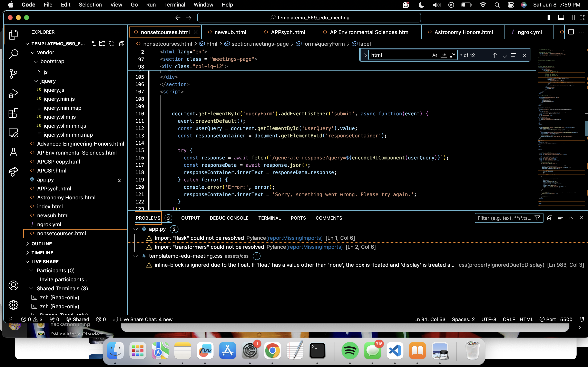
Task: Click the Problems filter input field
Action: 504,218
